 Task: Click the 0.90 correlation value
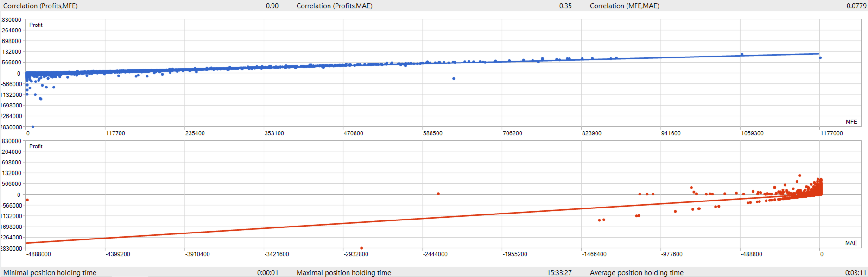pos(272,6)
